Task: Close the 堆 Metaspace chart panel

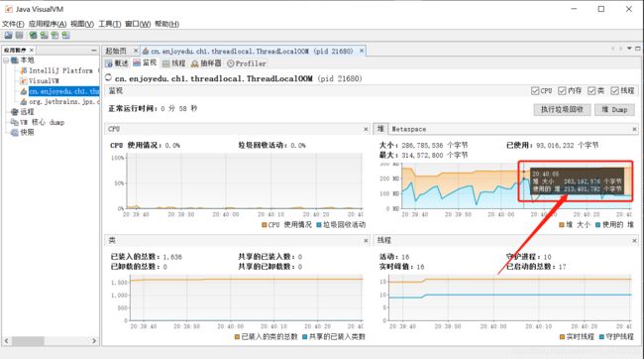Action: pyautogui.click(x=634, y=129)
